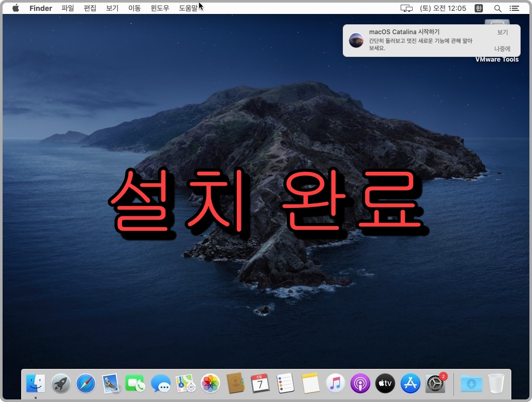Open the 도움말 menu
The width and height of the screenshot is (532, 402).
point(190,8)
